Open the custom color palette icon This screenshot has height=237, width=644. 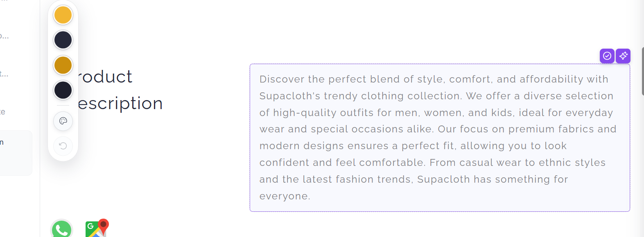point(63,121)
